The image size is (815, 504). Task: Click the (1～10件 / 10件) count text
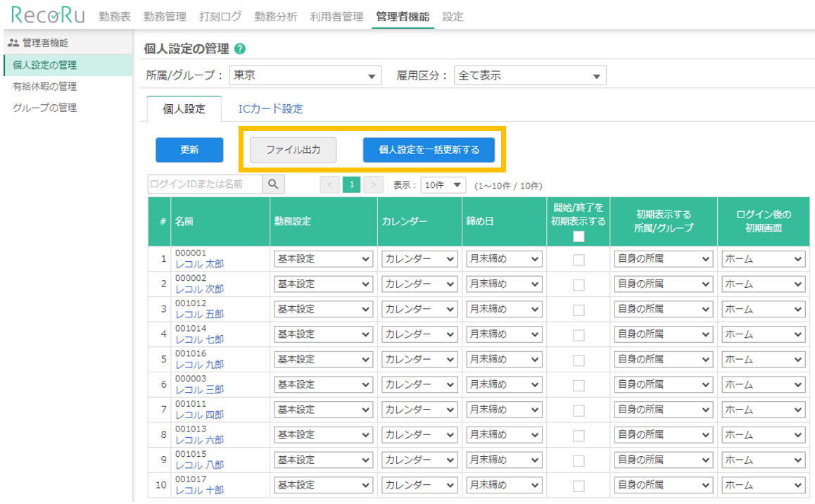click(x=508, y=186)
